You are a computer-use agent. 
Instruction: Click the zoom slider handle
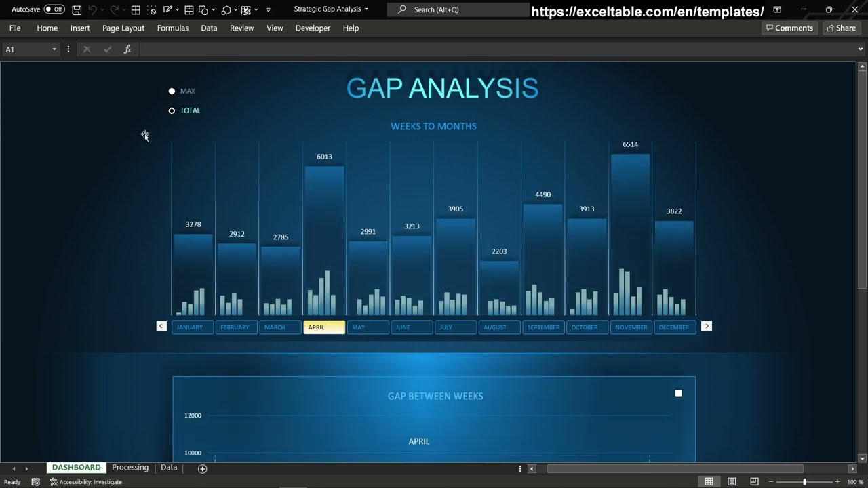pyautogui.click(x=804, y=482)
